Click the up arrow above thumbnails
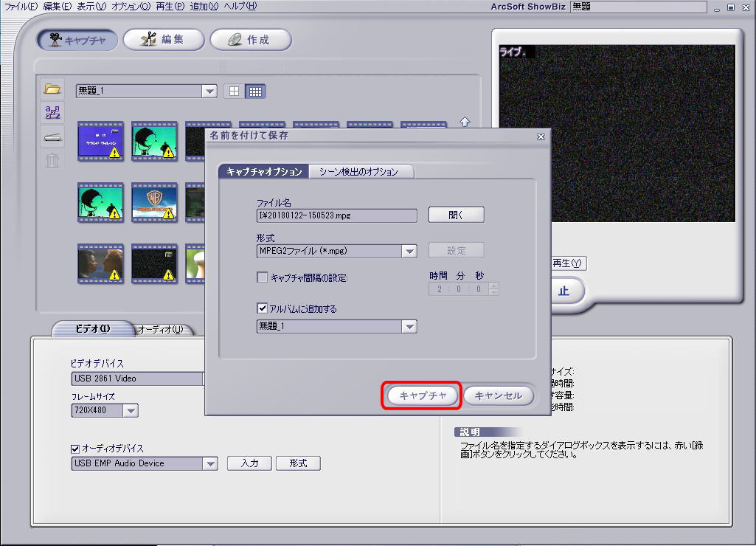The image size is (756, 546). (465, 121)
